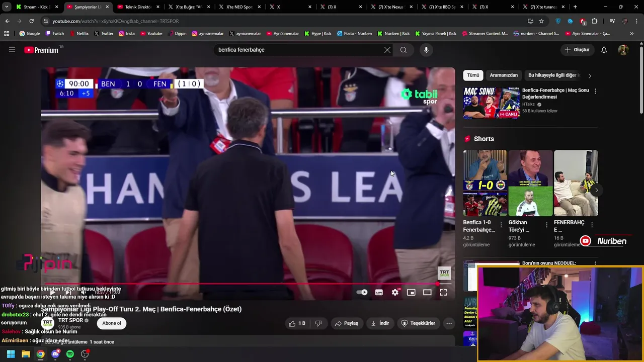Open the TRT SPOR channel link
644x362 pixels.
[x=70, y=320]
